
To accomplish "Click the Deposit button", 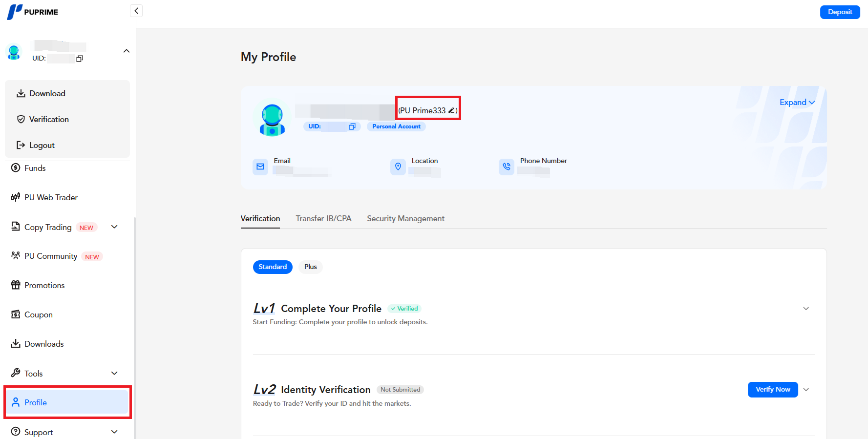I will [x=840, y=12].
